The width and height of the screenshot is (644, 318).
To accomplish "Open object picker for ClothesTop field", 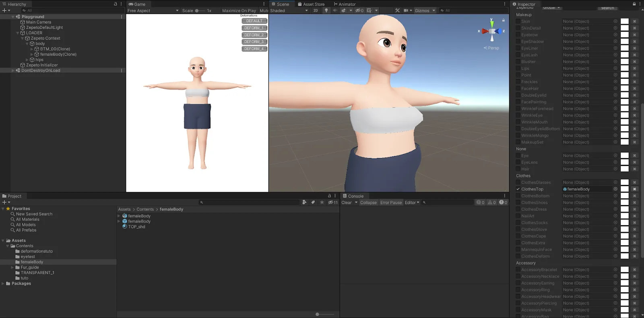I will (615, 189).
